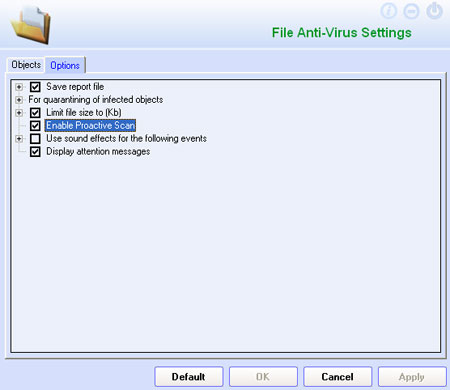The width and height of the screenshot is (450, 390).
Task: Select the Enable Proactive Scan row label
Action: tap(90, 126)
